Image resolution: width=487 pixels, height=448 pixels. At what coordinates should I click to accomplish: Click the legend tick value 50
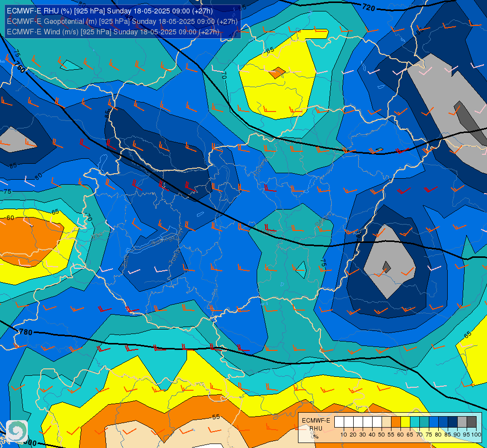[x=382, y=435]
